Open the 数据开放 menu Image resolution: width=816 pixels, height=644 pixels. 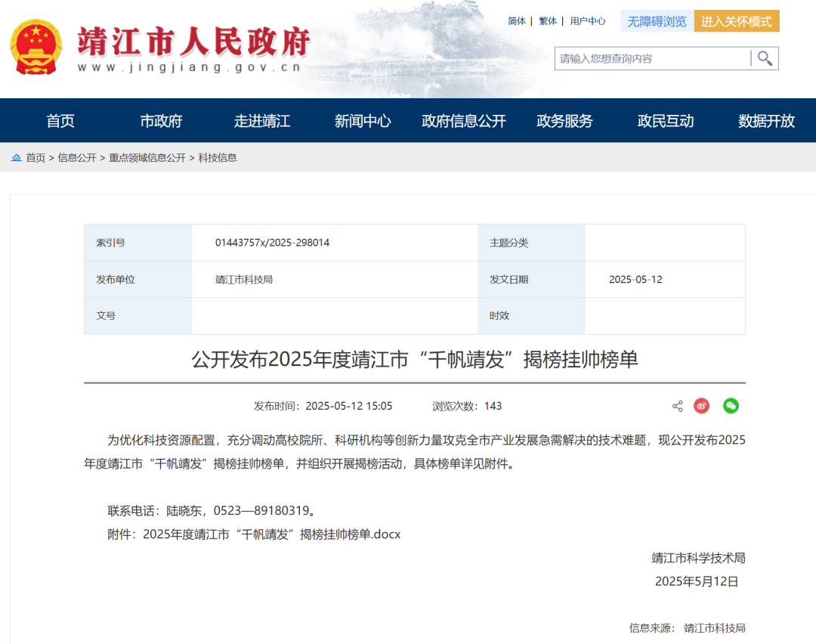(x=765, y=120)
